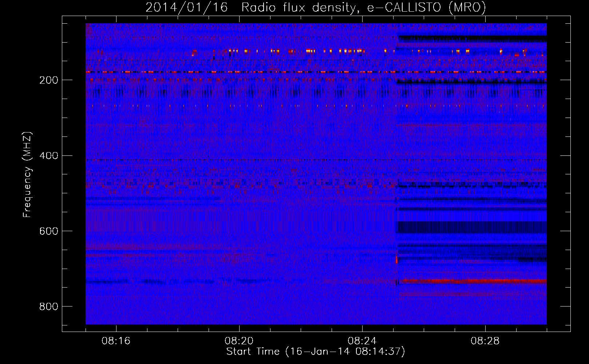The width and height of the screenshot is (589, 364).
Task: Click the "Start Time (16-Jan-14 08:14:37)" axis label
Action: 316,352
